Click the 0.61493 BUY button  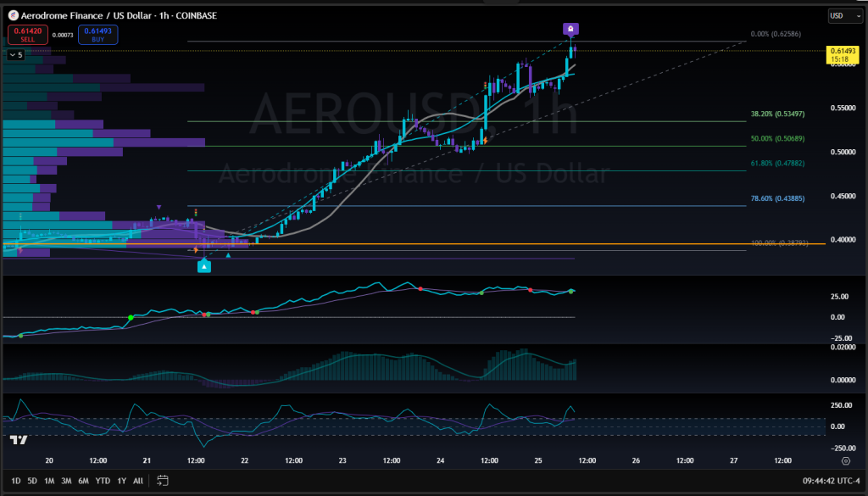(98, 35)
